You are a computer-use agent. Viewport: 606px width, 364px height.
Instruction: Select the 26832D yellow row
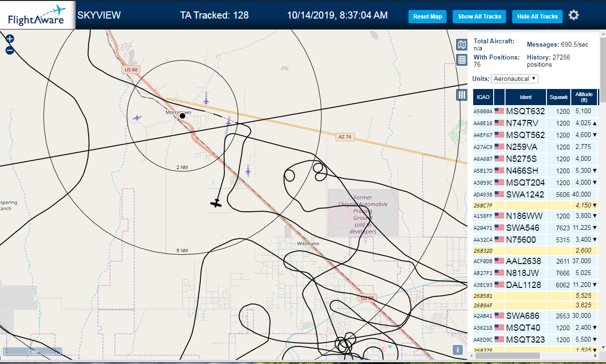point(536,251)
